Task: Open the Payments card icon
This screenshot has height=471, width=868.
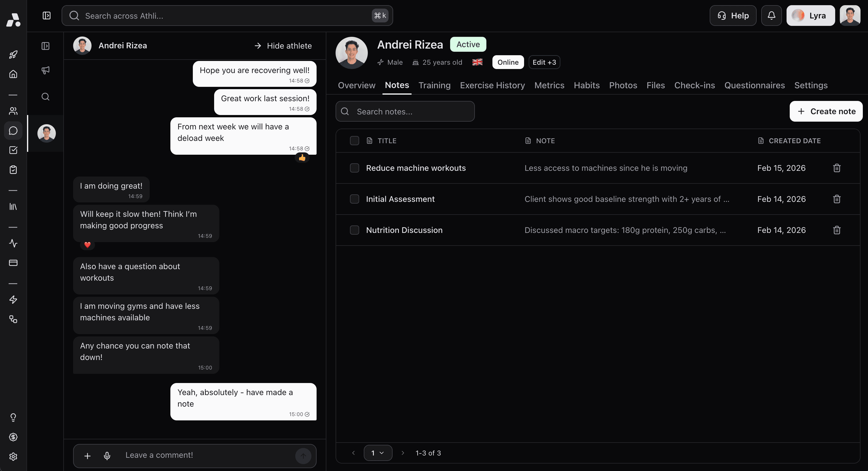Action: tap(14, 263)
